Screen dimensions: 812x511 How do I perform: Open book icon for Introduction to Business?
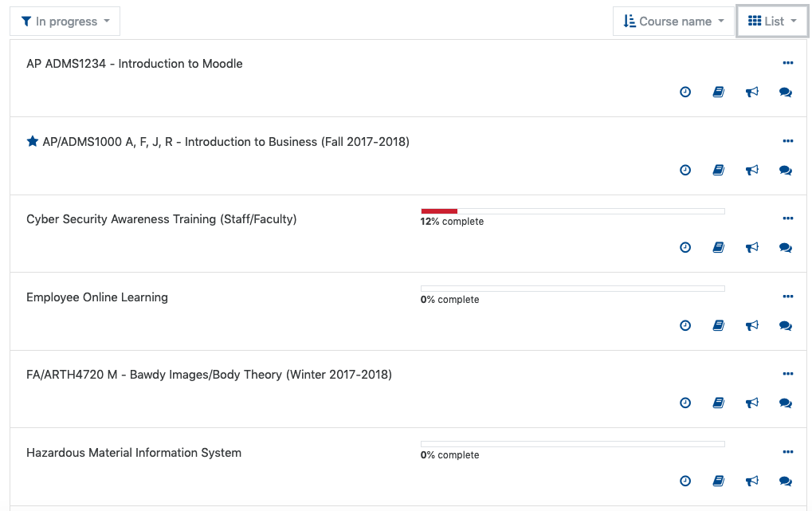[718, 170]
